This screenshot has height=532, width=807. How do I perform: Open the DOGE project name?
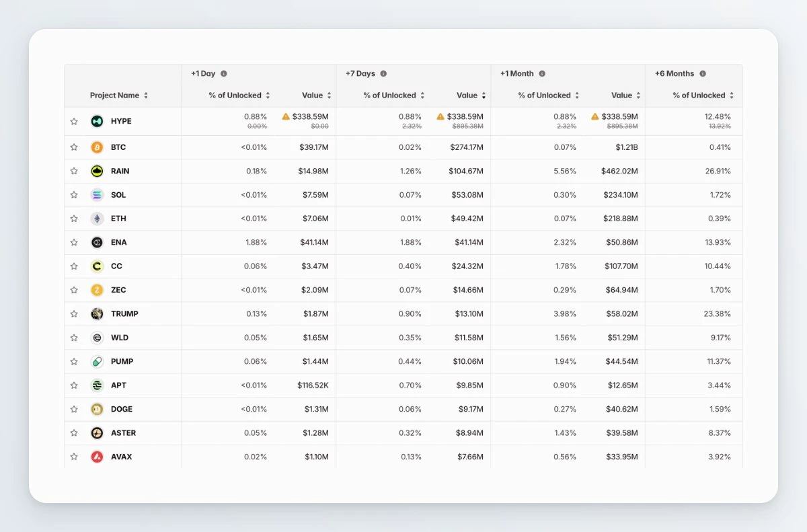[x=122, y=409]
